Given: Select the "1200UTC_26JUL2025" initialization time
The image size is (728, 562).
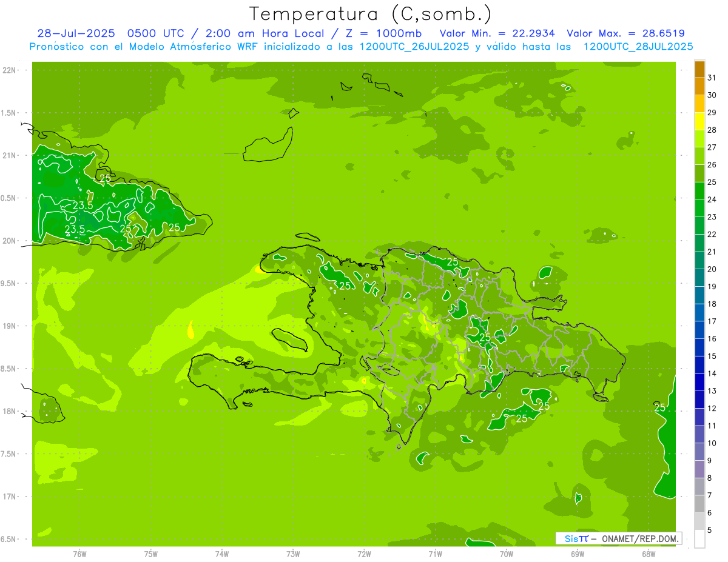Looking at the screenshot, I should tap(414, 47).
